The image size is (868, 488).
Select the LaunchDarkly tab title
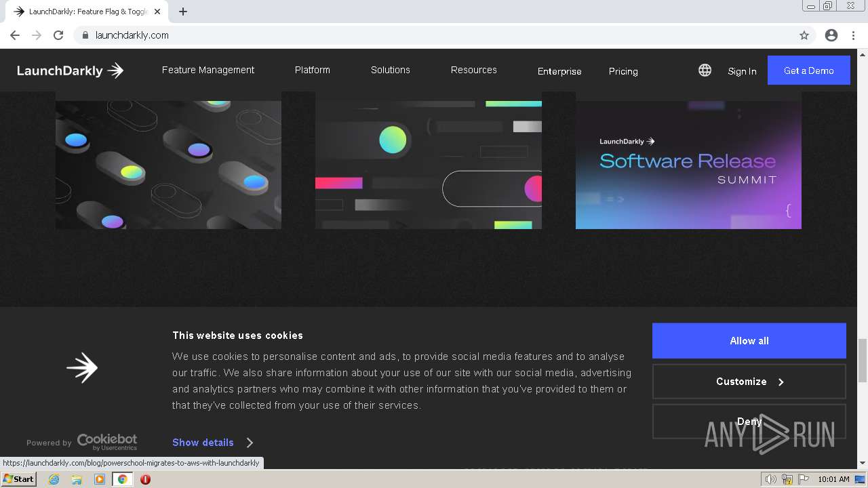pos(88,12)
